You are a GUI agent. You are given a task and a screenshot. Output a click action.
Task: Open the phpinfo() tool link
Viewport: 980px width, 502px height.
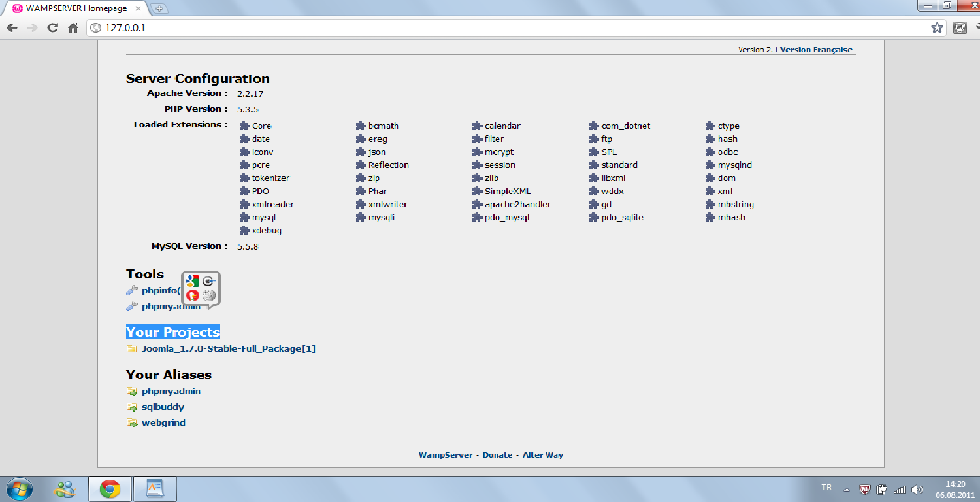tap(161, 291)
